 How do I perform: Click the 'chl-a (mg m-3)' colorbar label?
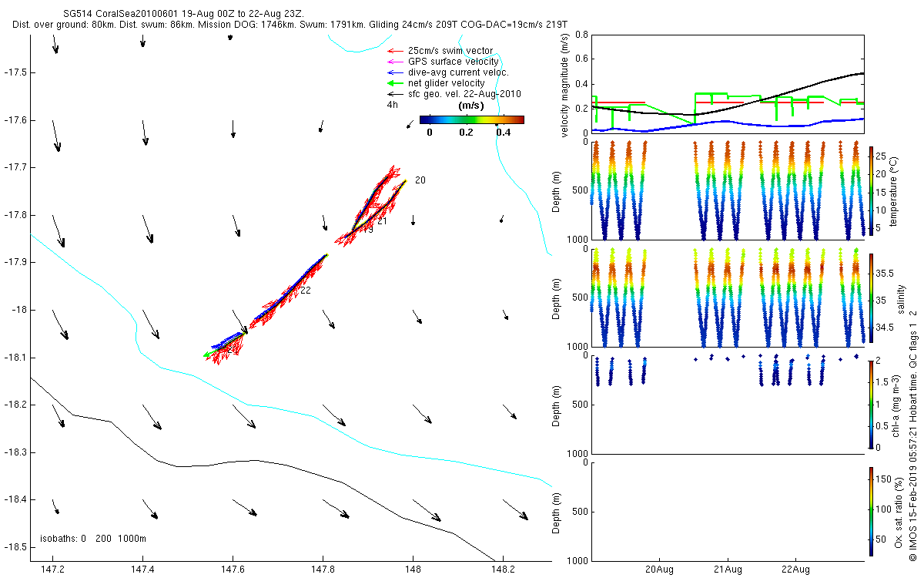click(x=897, y=405)
